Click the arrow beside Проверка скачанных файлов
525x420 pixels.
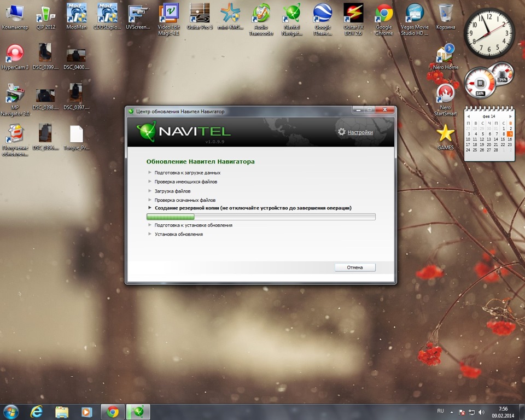pos(150,200)
